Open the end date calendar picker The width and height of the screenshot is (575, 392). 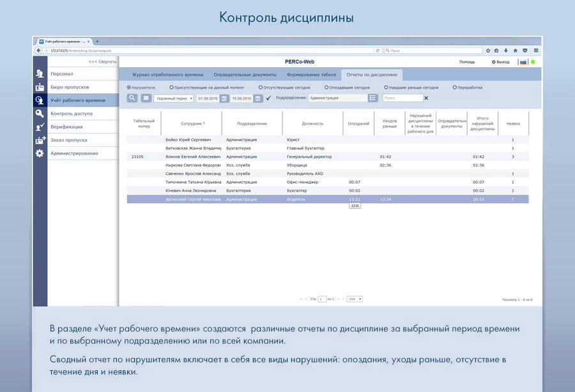click(x=258, y=98)
